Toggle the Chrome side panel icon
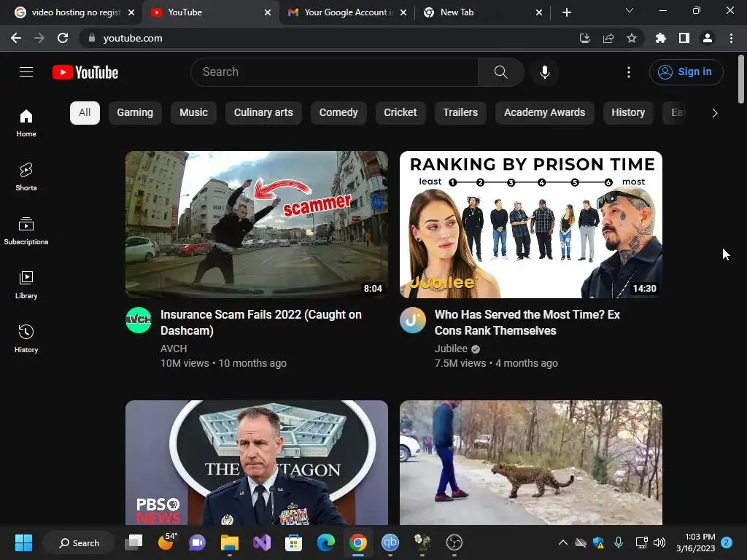This screenshot has width=747, height=560. 684,38
